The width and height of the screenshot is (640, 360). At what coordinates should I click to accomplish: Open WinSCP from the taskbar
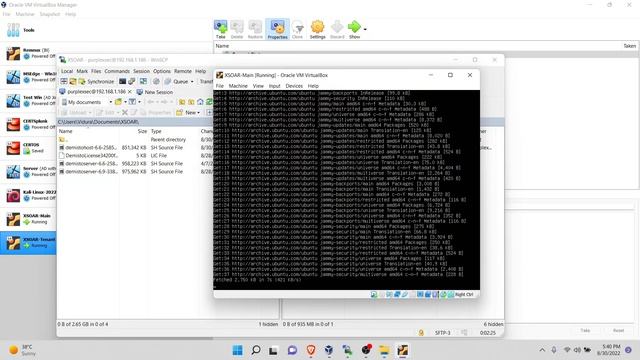pyautogui.click(x=347, y=350)
